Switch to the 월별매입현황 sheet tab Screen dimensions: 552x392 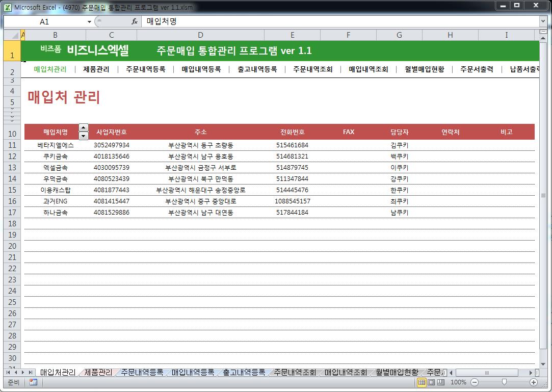pos(397,372)
